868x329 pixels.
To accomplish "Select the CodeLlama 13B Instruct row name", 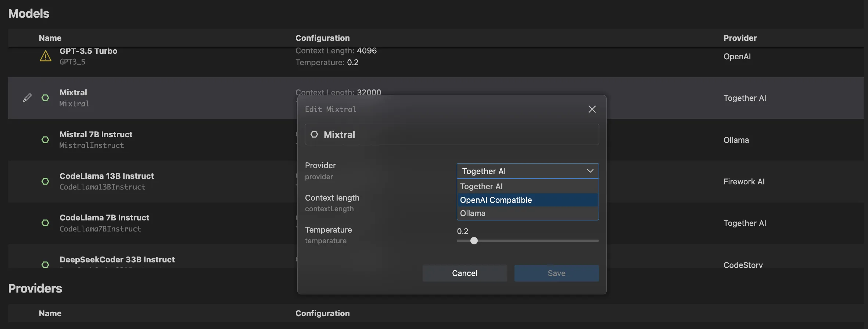I will point(107,176).
